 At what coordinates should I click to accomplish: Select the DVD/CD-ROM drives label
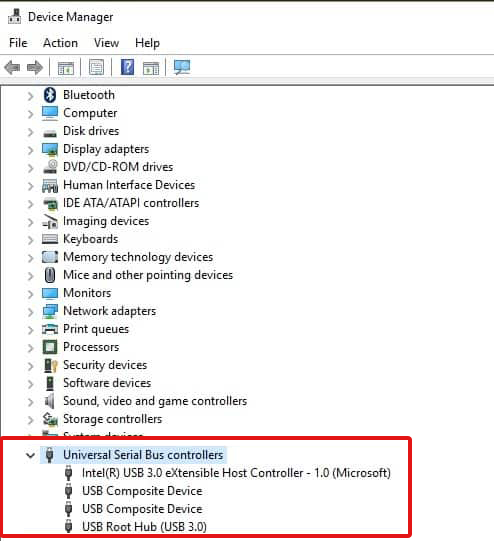pos(118,167)
